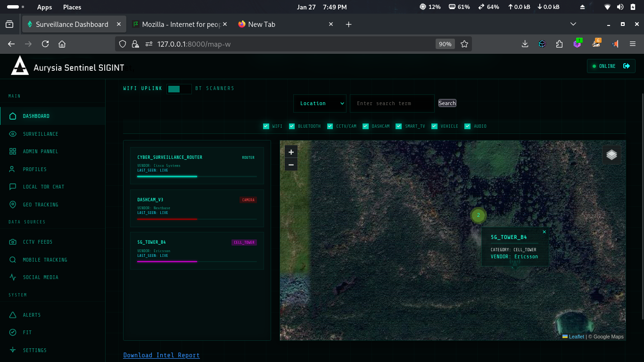Viewport: 644px width, 362px height.
Task: Expand the list all tabs chevron
Action: coord(573,24)
